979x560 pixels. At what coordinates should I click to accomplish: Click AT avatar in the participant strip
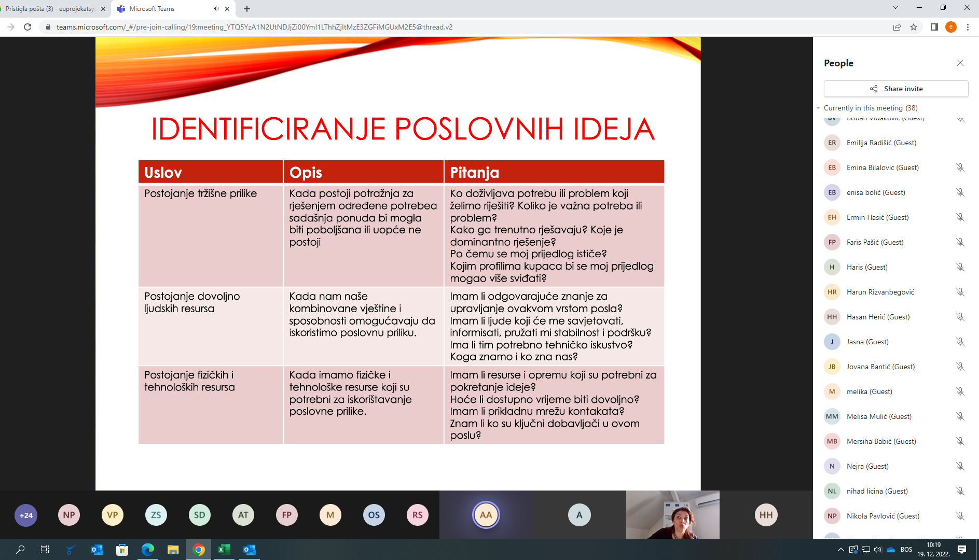point(243,515)
